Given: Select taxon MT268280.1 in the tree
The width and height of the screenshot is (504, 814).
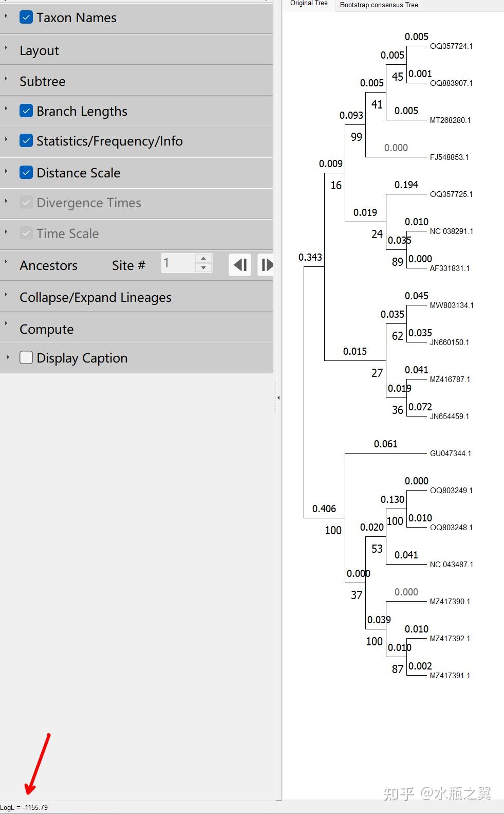Looking at the screenshot, I should coord(450,120).
